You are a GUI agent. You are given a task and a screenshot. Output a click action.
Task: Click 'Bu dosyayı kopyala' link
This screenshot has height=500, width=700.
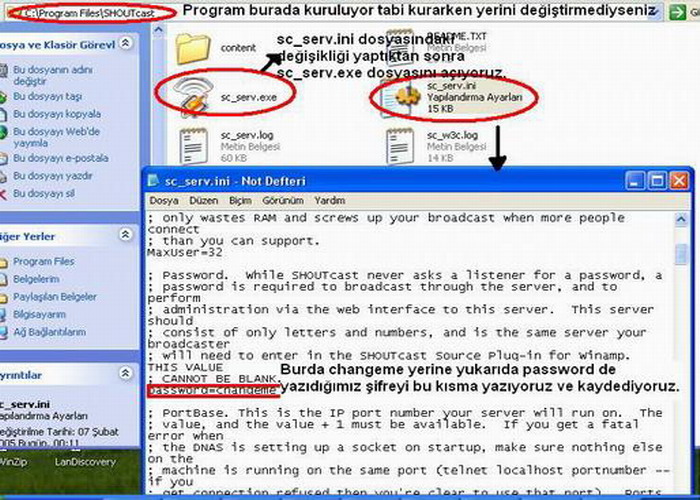coord(57,114)
